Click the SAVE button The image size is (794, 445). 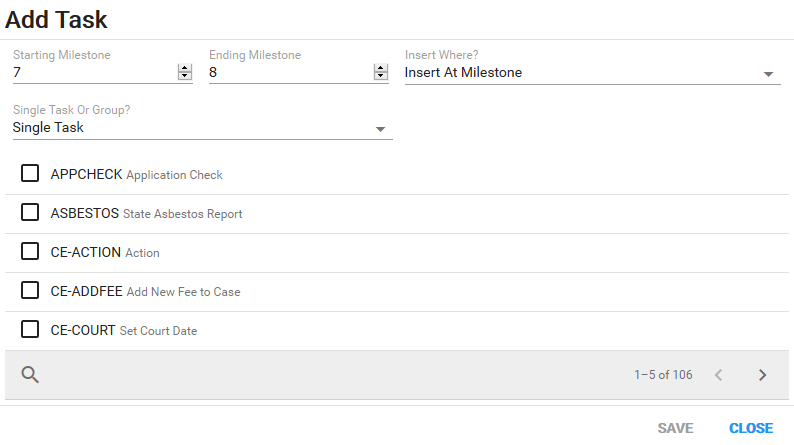(675, 428)
